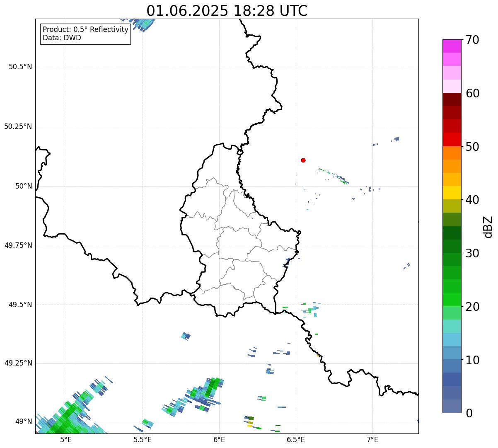Click the 5.5°E longitude label
Image resolution: width=498 pixels, height=448 pixels.
[143, 439]
